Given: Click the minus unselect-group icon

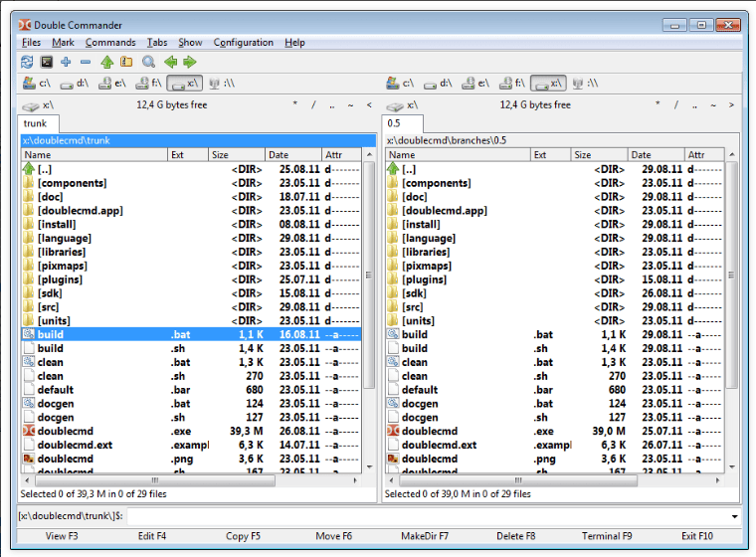Looking at the screenshot, I should point(86,62).
